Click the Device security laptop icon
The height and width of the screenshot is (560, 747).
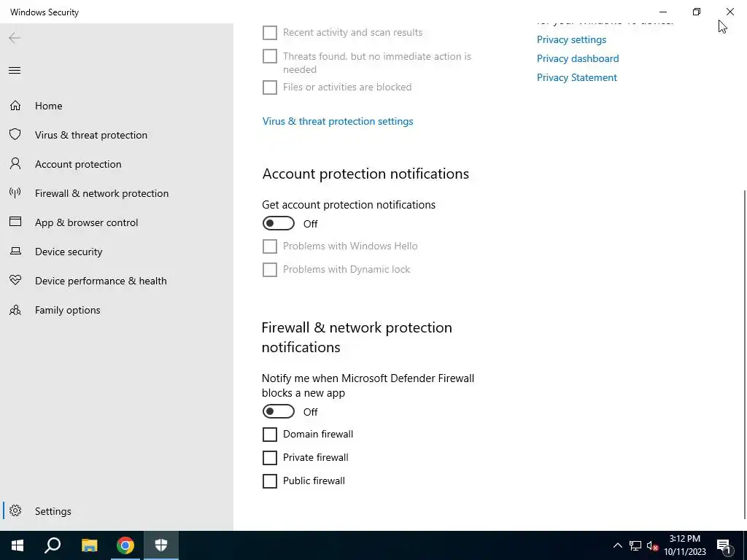coord(15,251)
